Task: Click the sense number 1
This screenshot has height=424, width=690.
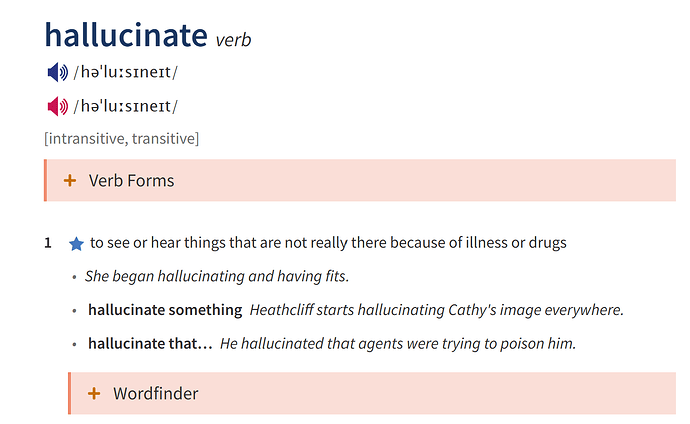Action: pos(48,243)
